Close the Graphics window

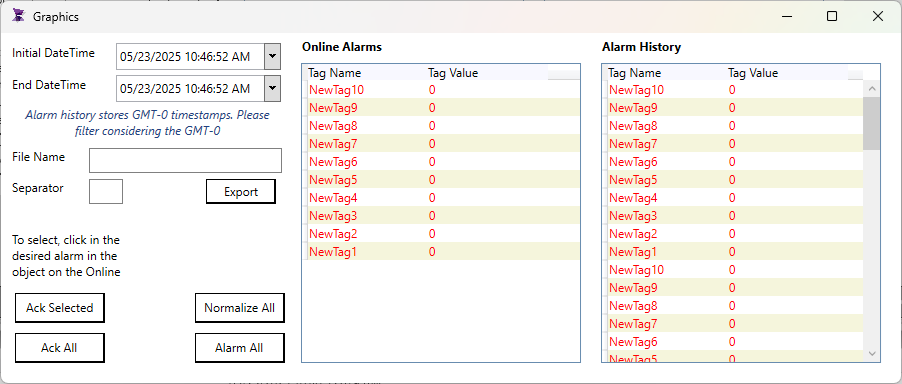point(878,16)
